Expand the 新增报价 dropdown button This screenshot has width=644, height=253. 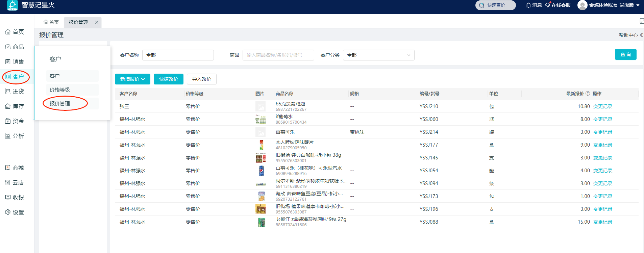pos(132,79)
